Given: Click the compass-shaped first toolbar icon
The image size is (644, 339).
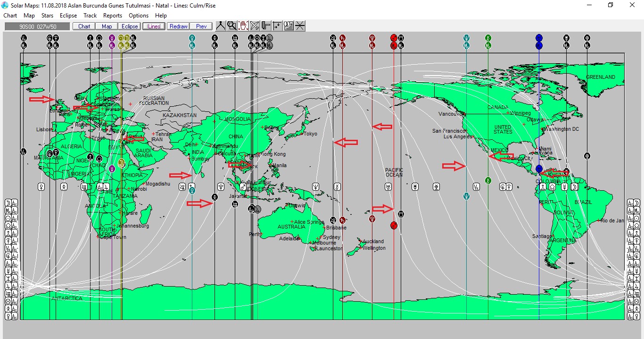Looking at the screenshot, I should [220, 26].
